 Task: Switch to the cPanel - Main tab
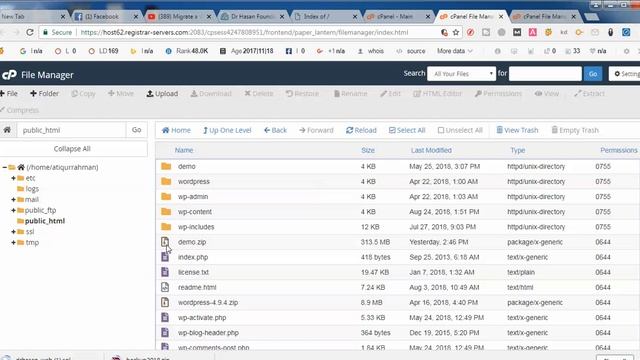397,17
